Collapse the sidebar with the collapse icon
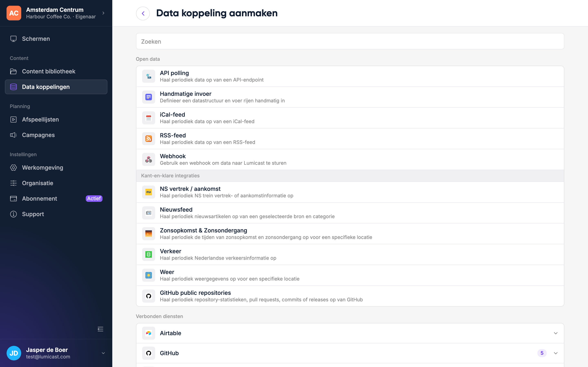588x367 pixels. coord(100,329)
